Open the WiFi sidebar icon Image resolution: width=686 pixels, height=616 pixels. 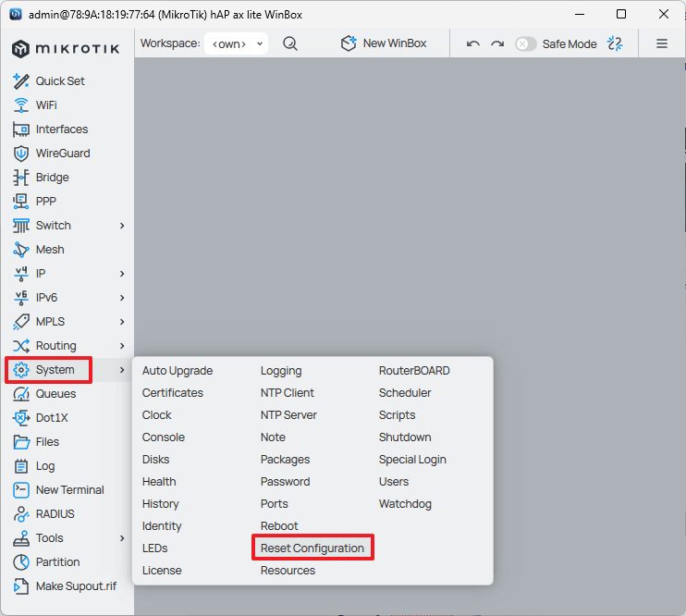tap(21, 105)
